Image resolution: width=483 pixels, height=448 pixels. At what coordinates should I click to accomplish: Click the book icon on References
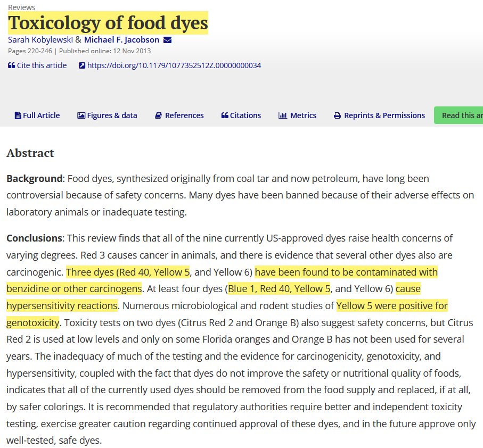(x=158, y=115)
